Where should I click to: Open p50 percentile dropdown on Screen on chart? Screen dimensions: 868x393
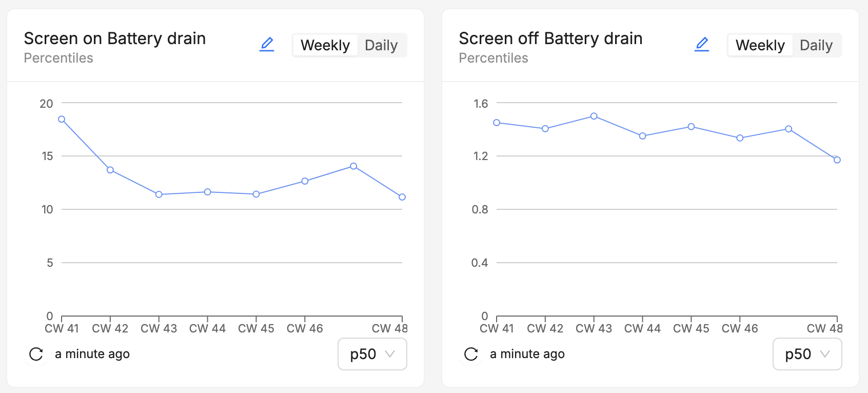point(372,354)
